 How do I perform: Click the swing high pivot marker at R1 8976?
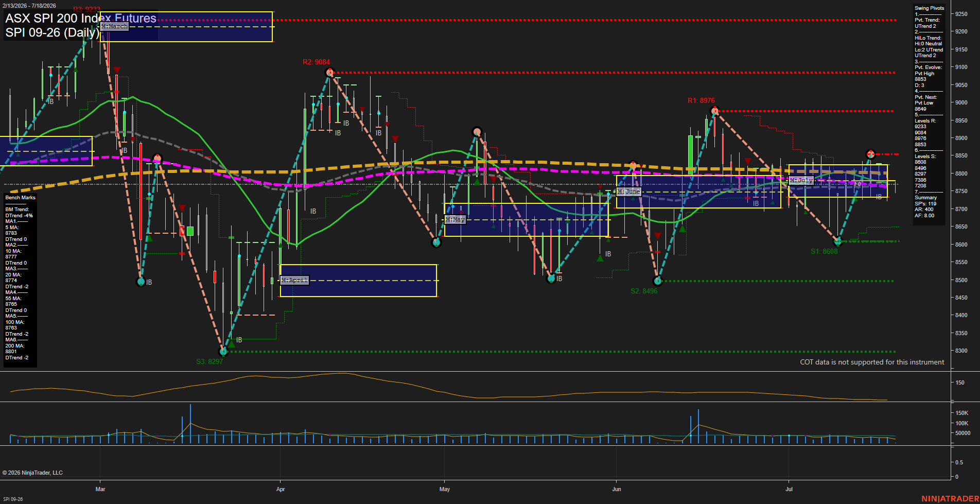point(714,111)
